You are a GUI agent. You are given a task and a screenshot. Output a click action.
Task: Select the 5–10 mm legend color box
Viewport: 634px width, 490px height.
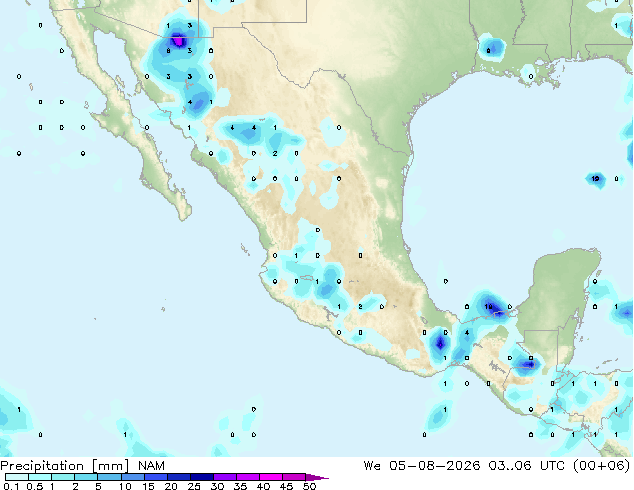pos(109,477)
